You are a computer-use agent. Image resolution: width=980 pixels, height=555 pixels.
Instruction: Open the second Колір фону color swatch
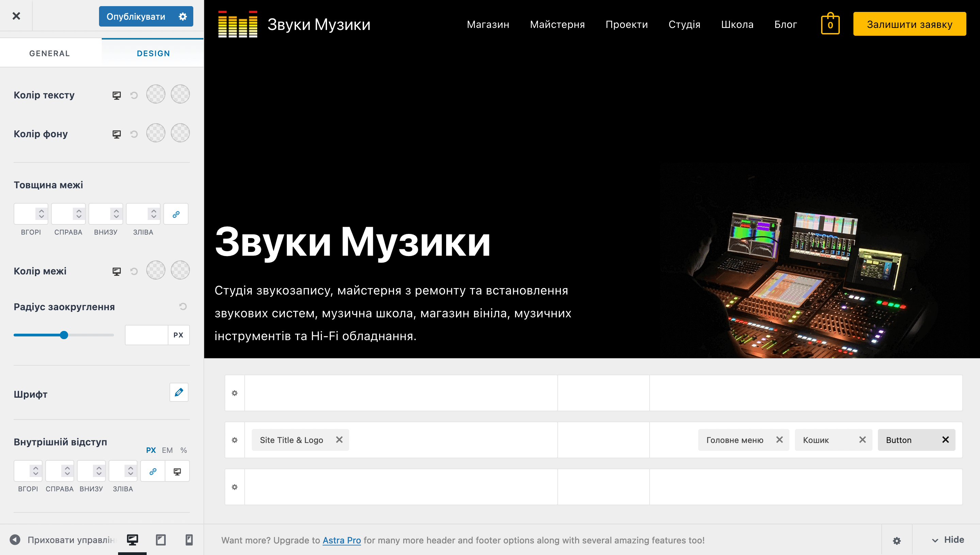pyautogui.click(x=180, y=133)
